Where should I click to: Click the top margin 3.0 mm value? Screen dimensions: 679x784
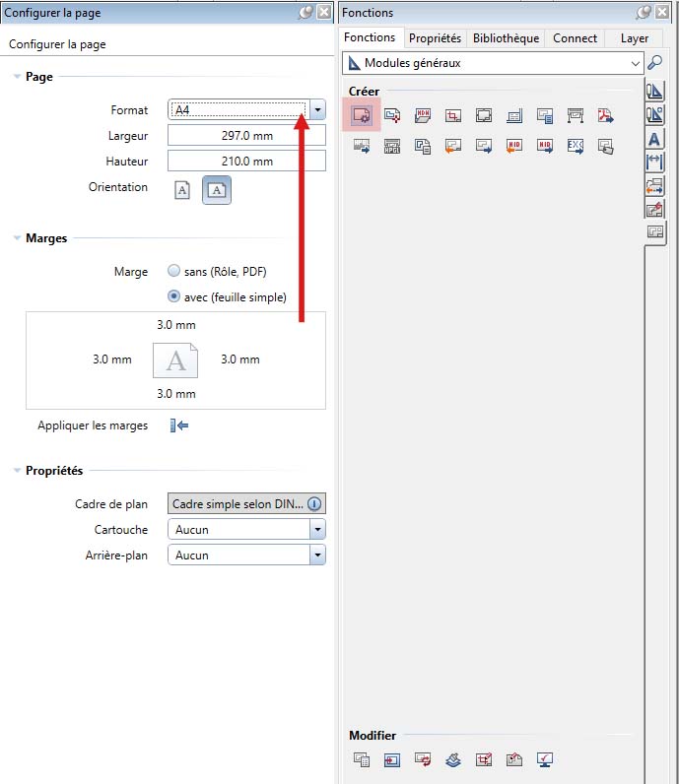pos(176,325)
